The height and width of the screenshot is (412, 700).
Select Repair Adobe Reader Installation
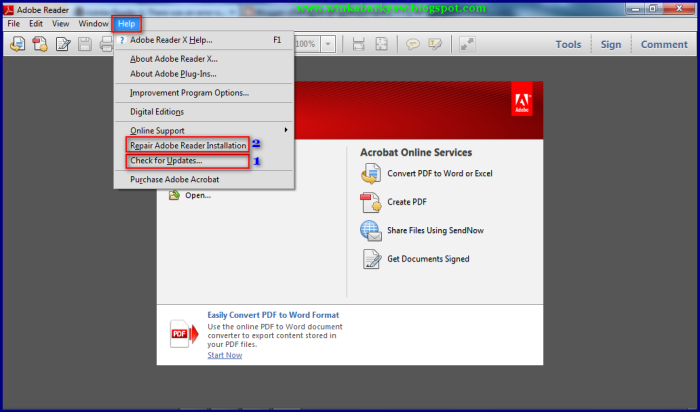188,146
